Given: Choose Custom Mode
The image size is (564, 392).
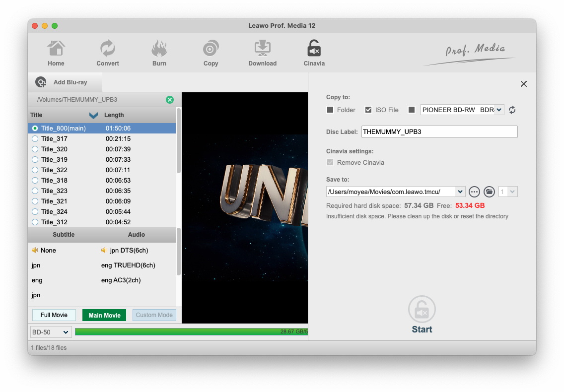Looking at the screenshot, I should [x=154, y=315].
